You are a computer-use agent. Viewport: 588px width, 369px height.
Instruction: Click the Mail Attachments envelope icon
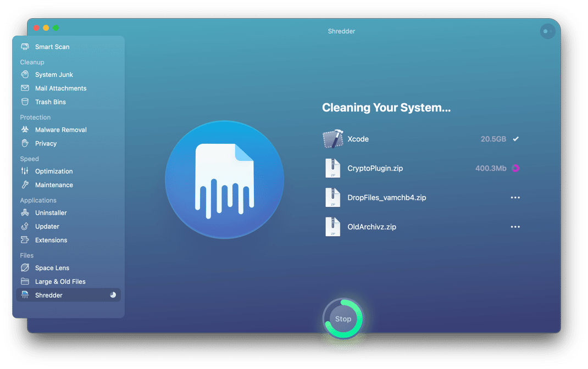click(25, 88)
